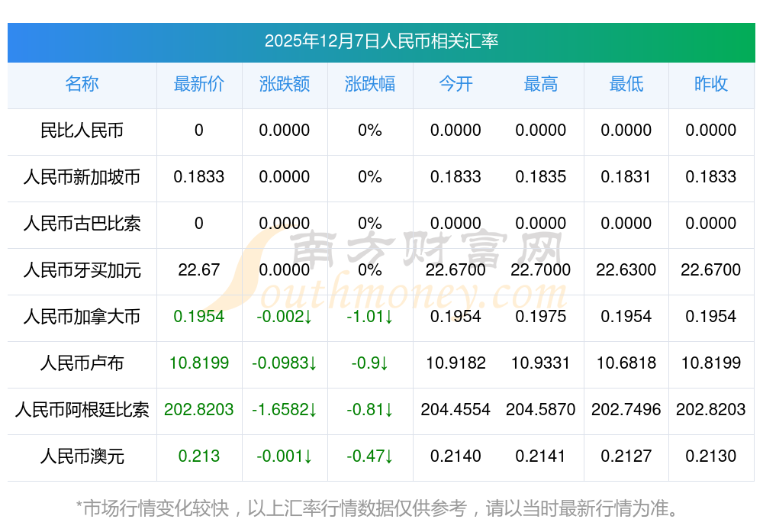Click the 名称 column header

click(x=82, y=84)
